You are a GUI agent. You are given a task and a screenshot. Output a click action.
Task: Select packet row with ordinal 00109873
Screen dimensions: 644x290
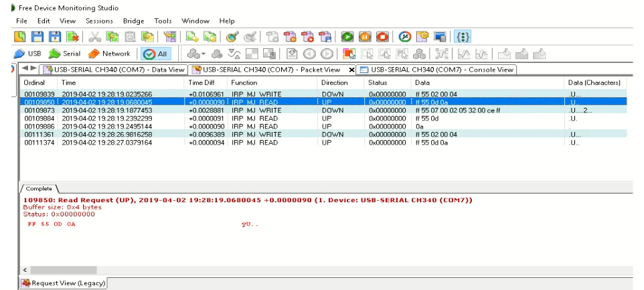(323, 110)
